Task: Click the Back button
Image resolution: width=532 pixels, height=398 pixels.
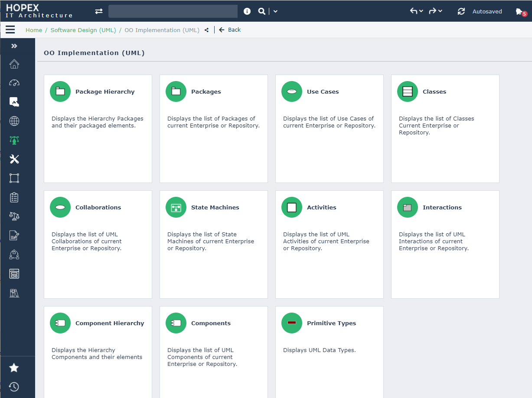Action: 230,30
